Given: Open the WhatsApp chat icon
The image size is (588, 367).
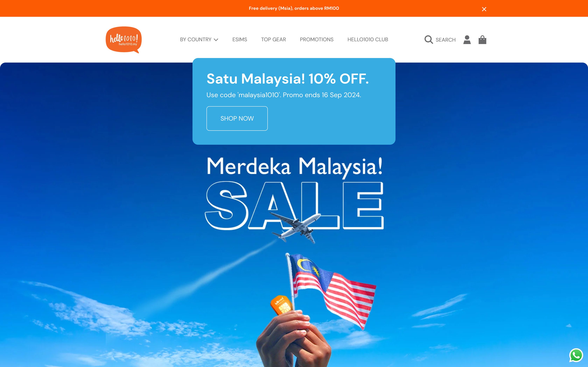Looking at the screenshot, I should [x=576, y=355].
